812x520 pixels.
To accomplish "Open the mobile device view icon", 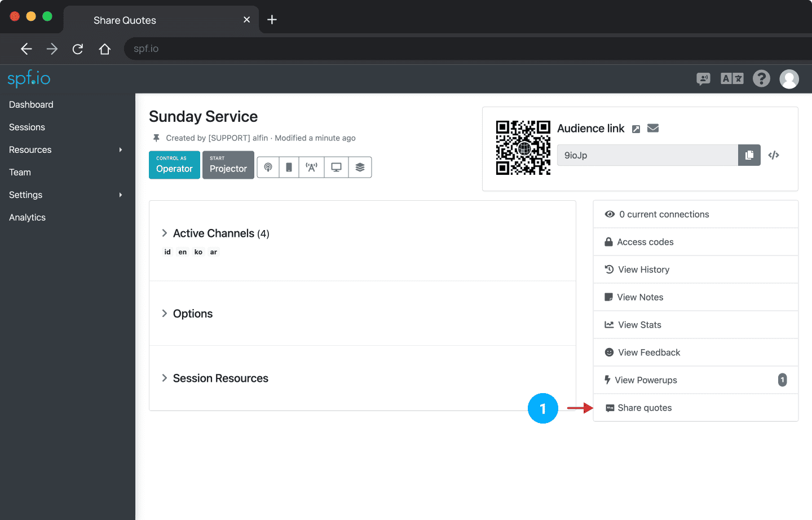I will [x=289, y=167].
